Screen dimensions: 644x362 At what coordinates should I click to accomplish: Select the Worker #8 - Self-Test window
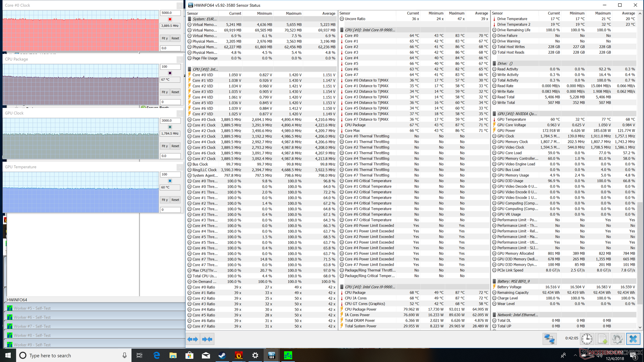pyautogui.click(x=32, y=335)
